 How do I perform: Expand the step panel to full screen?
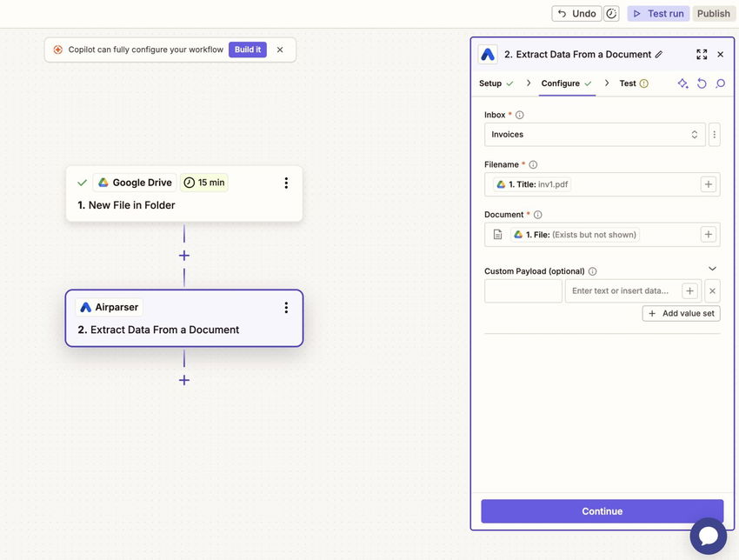pyautogui.click(x=702, y=54)
